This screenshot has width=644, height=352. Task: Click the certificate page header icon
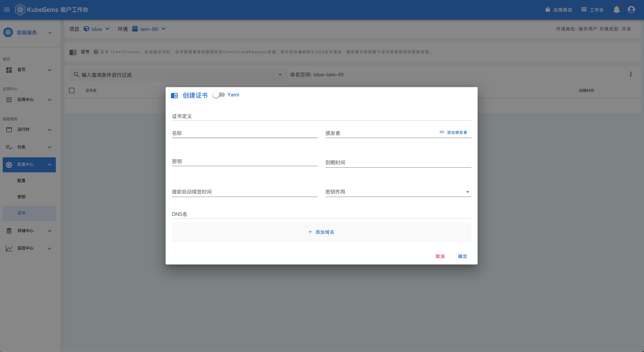[73, 52]
